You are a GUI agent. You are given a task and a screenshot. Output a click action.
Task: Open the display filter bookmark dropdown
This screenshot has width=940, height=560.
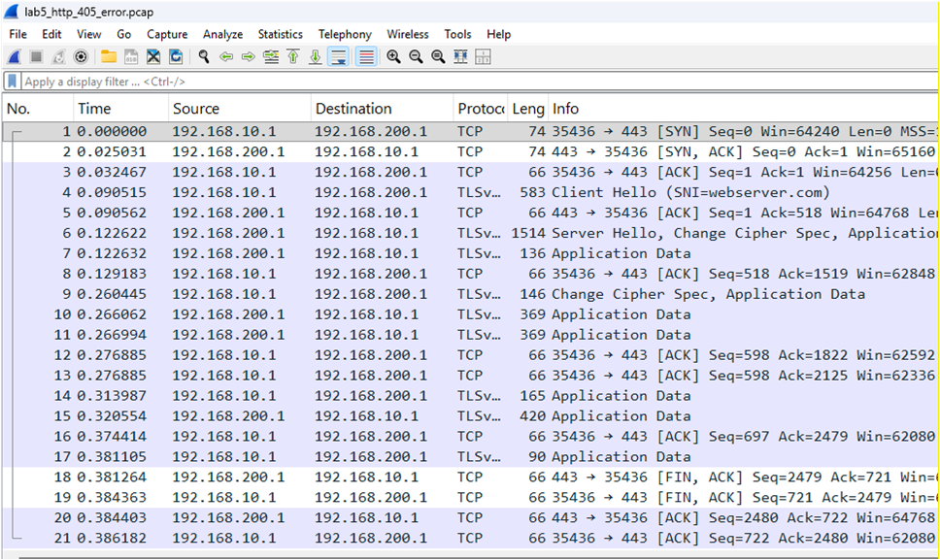click(x=13, y=82)
